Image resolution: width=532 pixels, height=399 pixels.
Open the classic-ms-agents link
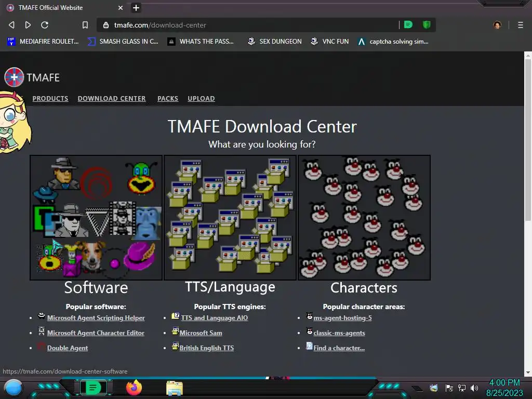[339, 333]
